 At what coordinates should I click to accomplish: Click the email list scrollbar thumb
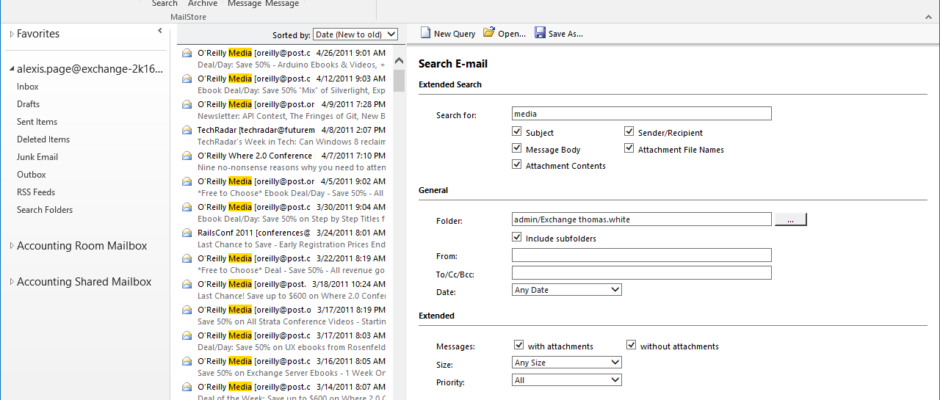(x=399, y=81)
